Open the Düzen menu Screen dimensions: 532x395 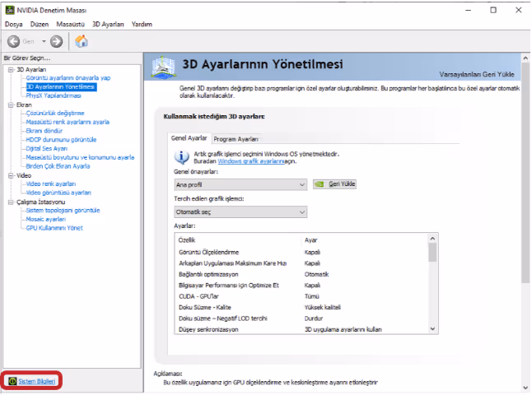(x=40, y=24)
